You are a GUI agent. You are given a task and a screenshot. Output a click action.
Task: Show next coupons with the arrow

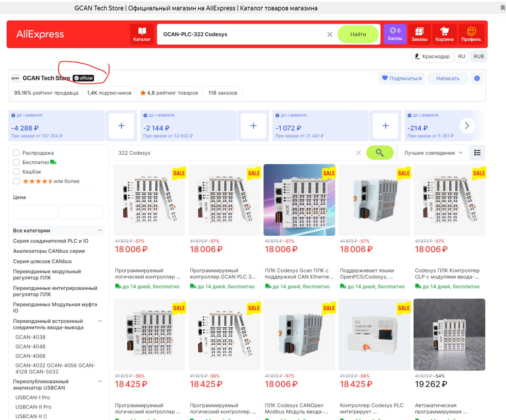point(467,126)
